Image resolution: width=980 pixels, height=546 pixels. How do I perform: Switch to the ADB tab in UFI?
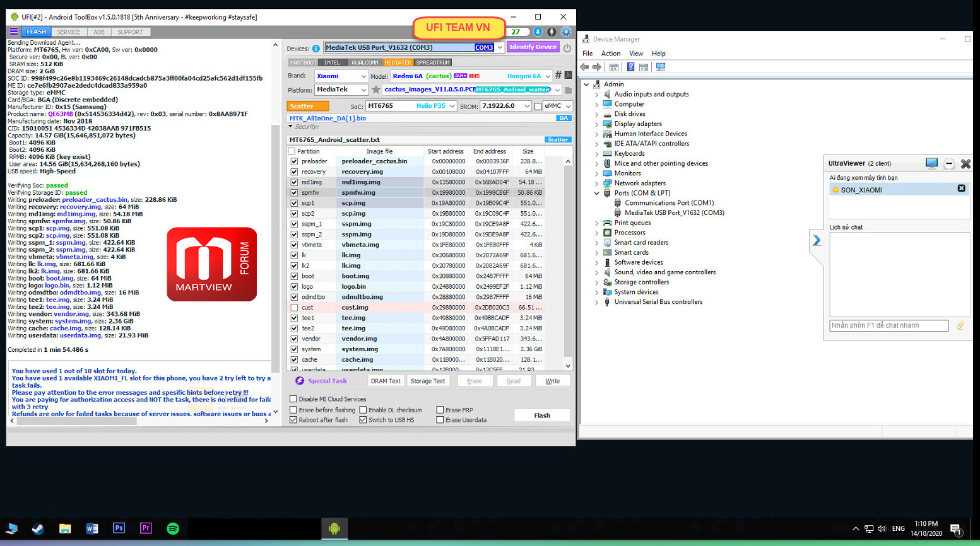[x=99, y=32]
